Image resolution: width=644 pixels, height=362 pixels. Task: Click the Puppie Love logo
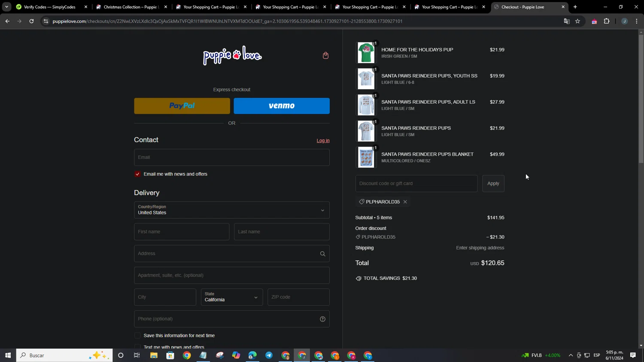coord(232,55)
